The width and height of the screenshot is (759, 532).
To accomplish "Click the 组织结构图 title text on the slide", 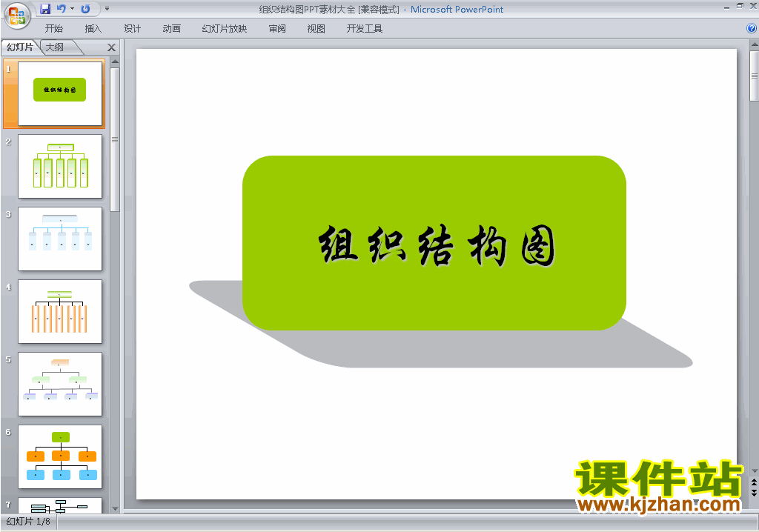I will pyautogui.click(x=437, y=245).
